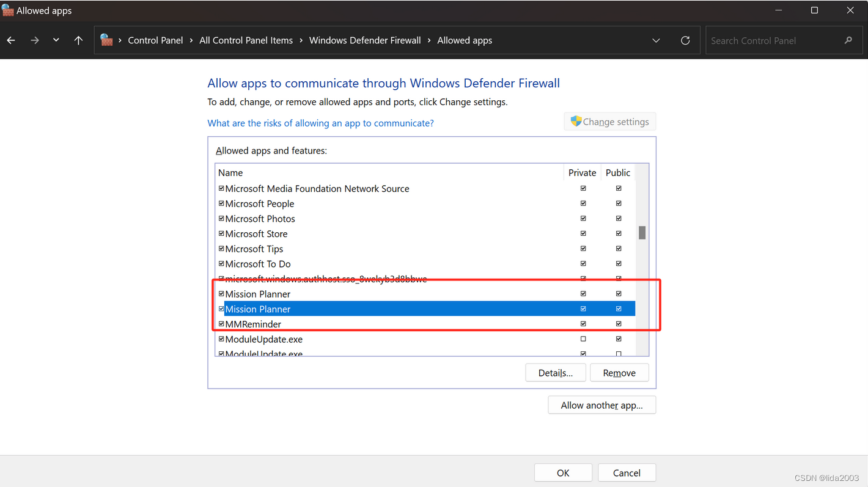Toggle Microsoft Store name checkbox
868x487 pixels.
pos(221,233)
